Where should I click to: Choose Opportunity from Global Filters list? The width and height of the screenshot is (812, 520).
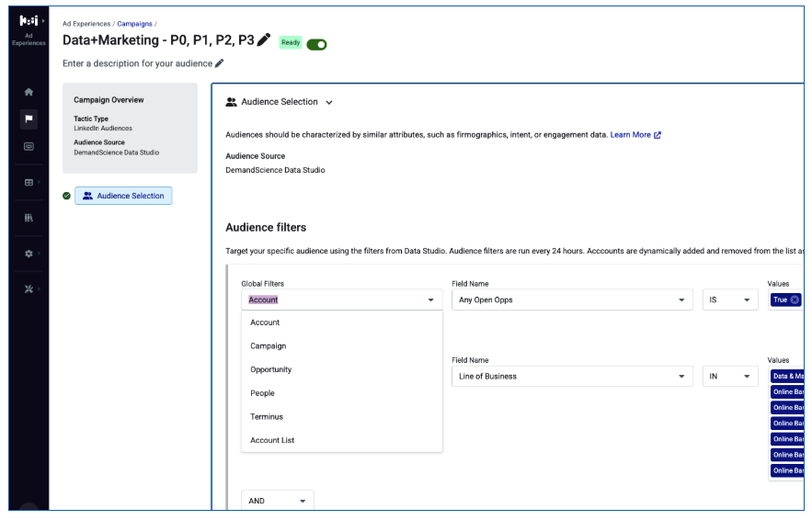coord(271,369)
